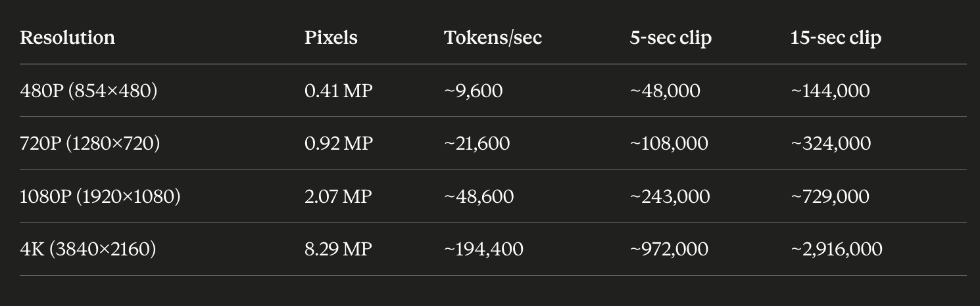Click the ~21,600 tokens/sec value
The height and width of the screenshot is (306, 980).
click(477, 143)
